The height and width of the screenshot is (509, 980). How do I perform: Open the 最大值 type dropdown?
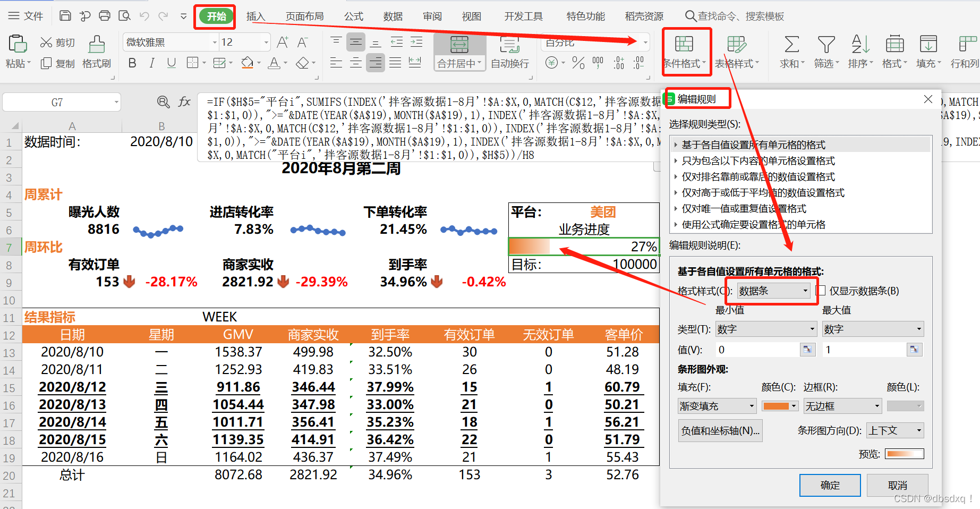(x=873, y=329)
